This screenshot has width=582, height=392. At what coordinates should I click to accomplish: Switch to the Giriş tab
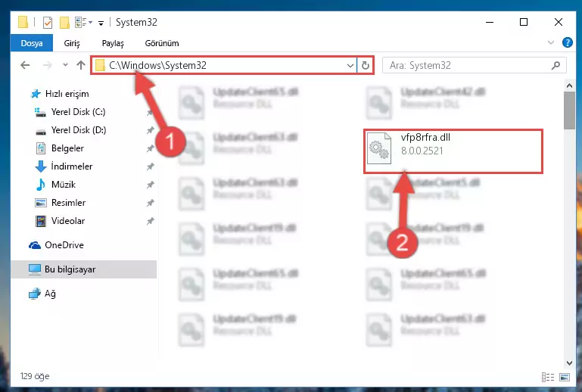72,43
